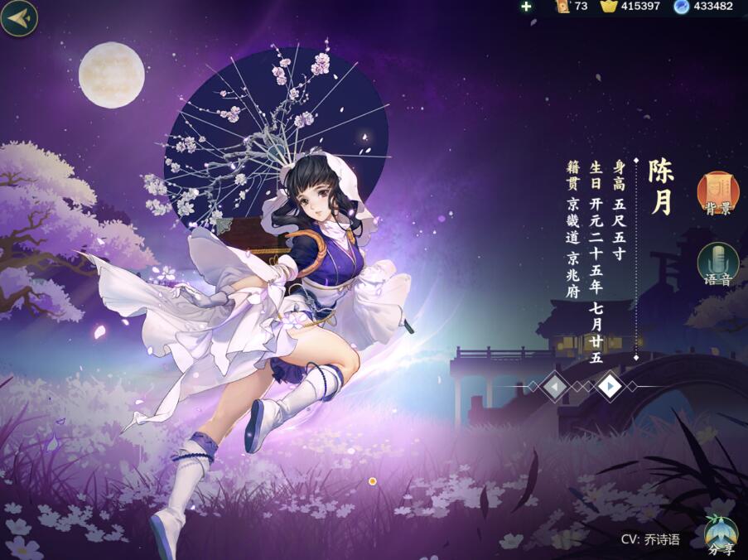Image resolution: width=748 pixels, height=560 pixels.
Task: Tap the height line 身高 五尺五寸
Action: [620, 210]
